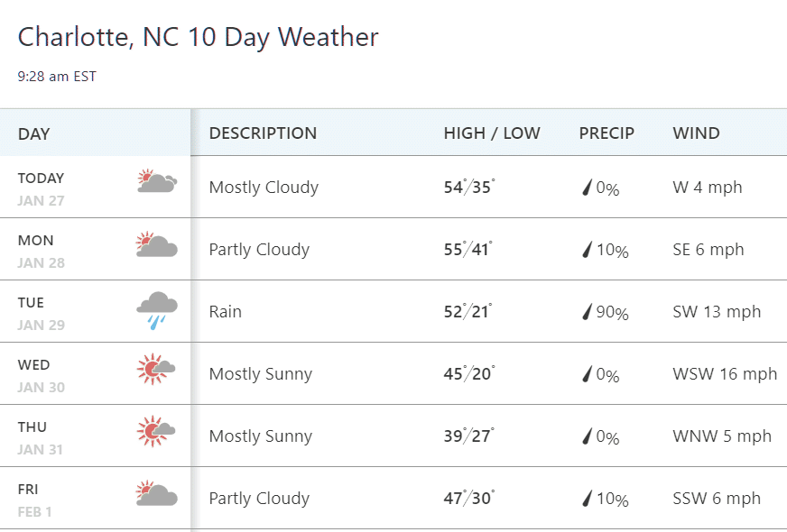The image size is (787, 532).
Task: Click the raindrop icon in Friday's 10% precip
Action: coord(587,499)
